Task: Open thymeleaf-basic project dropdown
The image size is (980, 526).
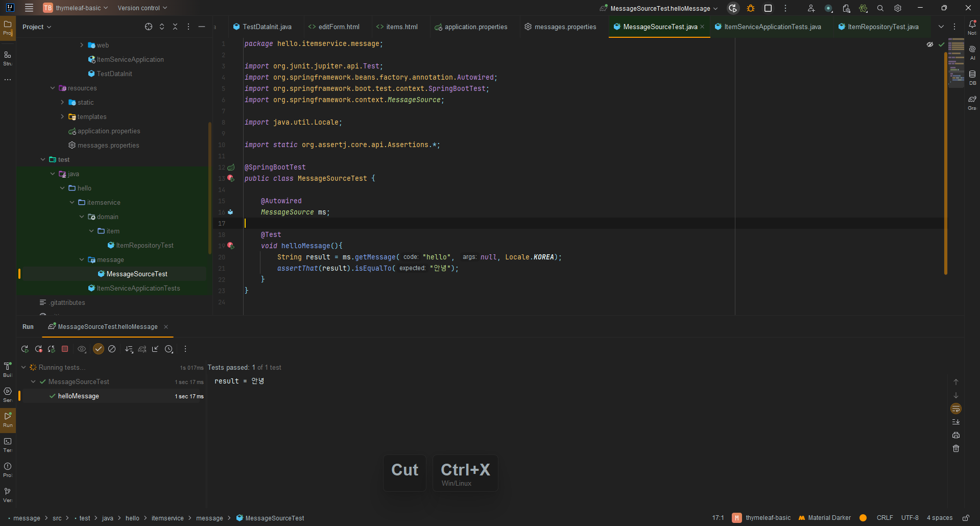Action: [x=76, y=8]
